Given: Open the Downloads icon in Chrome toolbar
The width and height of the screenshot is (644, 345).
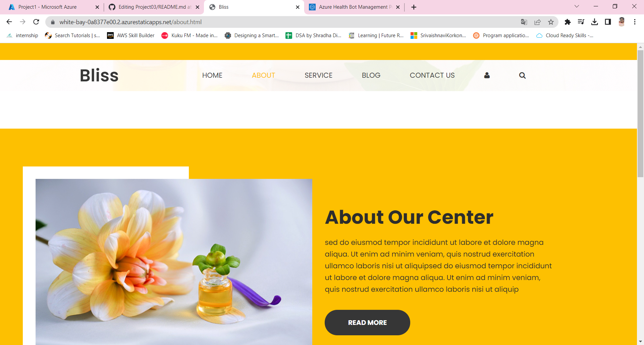Looking at the screenshot, I should (594, 22).
